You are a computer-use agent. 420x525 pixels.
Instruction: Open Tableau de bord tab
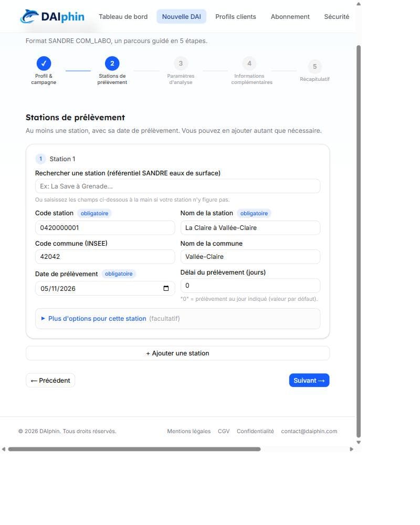(123, 17)
